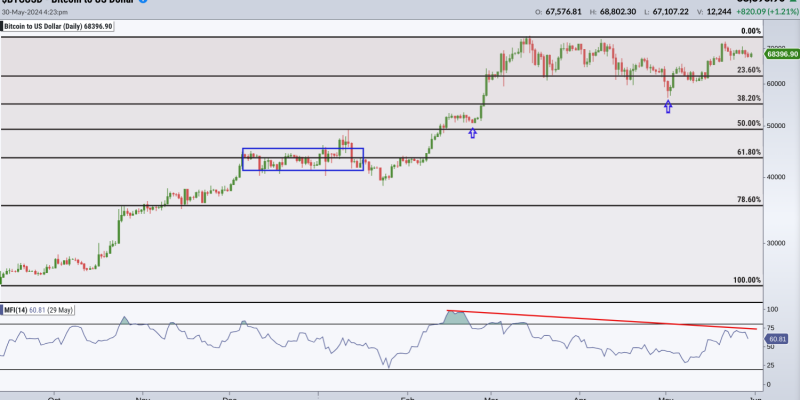The height and width of the screenshot is (400, 800).
Task: Click the 50.00% Fibonacci level label
Action: click(x=749, y=123)
